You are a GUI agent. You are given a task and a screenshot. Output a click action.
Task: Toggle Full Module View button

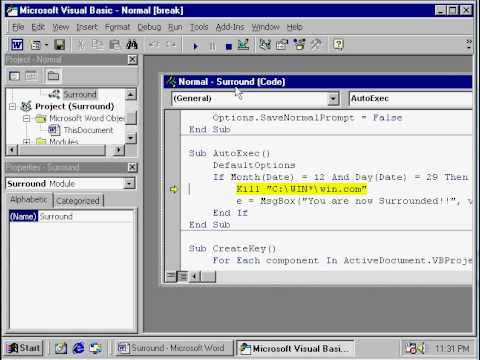pyautogui.click(x=182, y=276)
